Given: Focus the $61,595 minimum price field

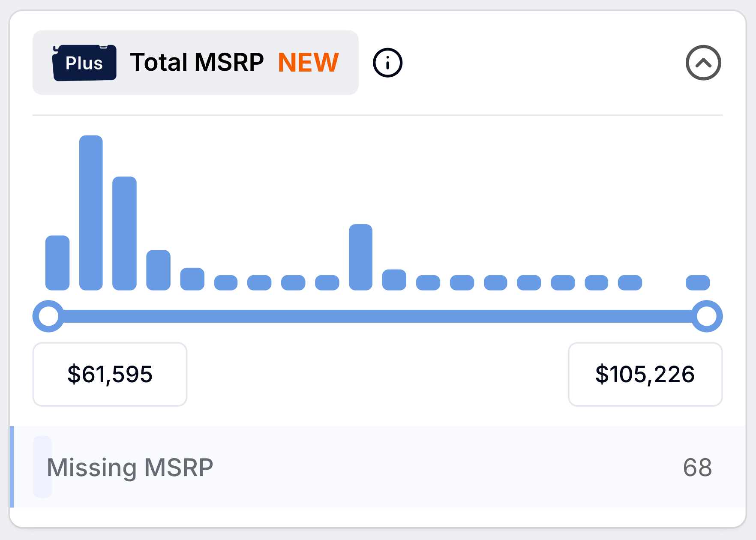Looking at the screenshot, I should click(110, 374).
